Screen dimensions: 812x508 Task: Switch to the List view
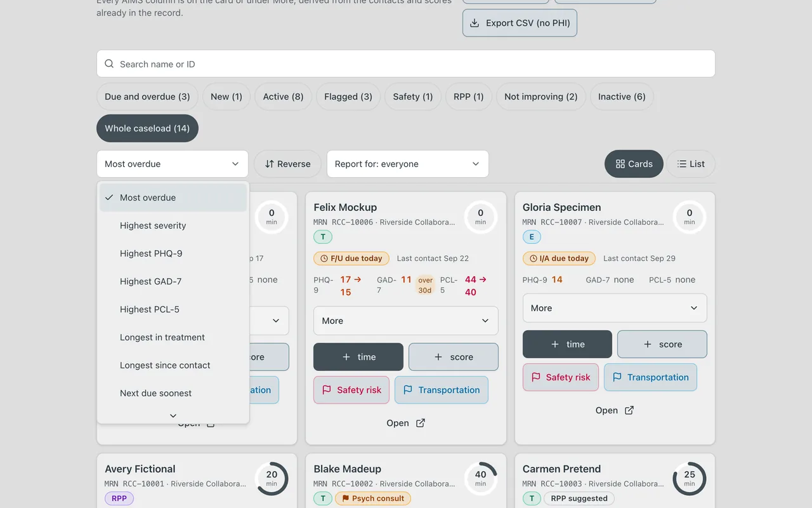point(691,164)
